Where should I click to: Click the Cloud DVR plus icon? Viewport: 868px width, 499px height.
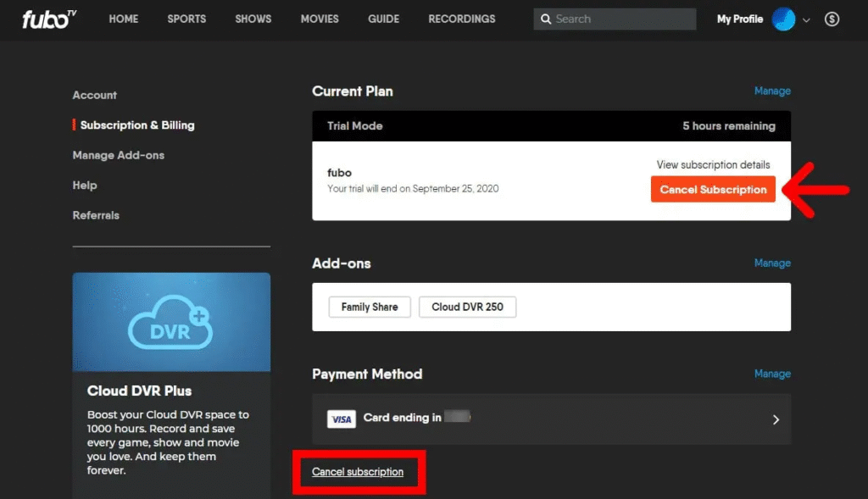[171, 321]
